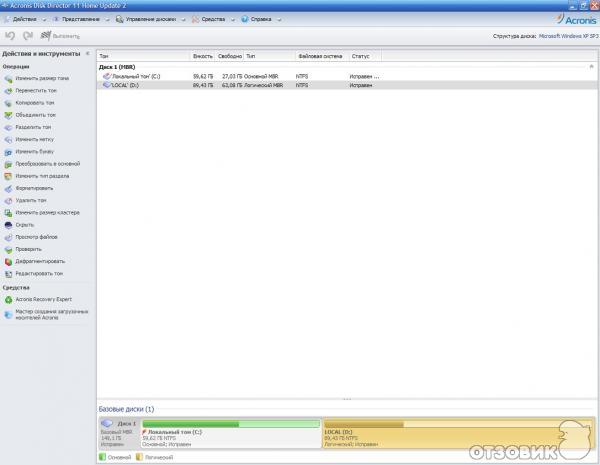Click the Microsoft Windows XP SP3 disk structure link
Viewport: 600px width, 465px height.
click(x=568, y=36)
